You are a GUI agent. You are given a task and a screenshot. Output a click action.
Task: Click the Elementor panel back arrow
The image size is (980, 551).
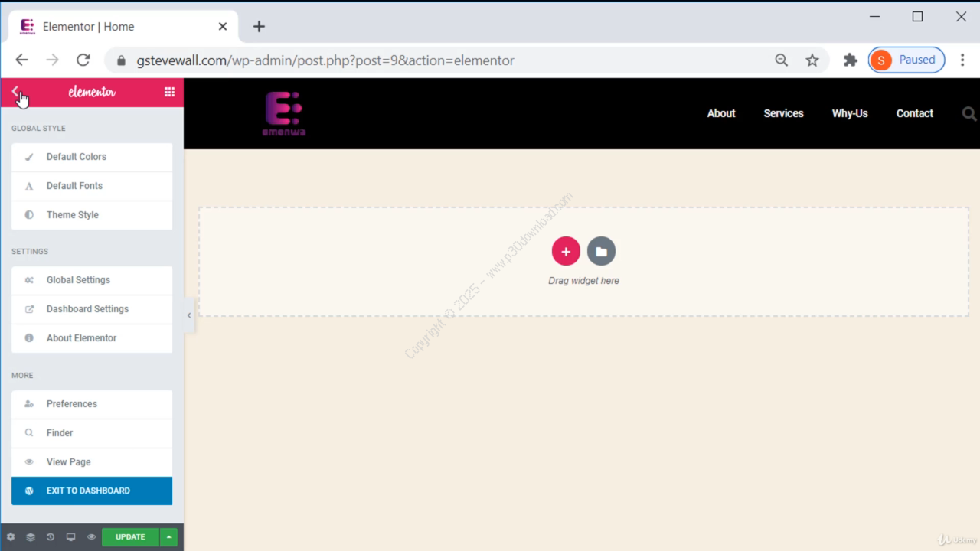15,92
